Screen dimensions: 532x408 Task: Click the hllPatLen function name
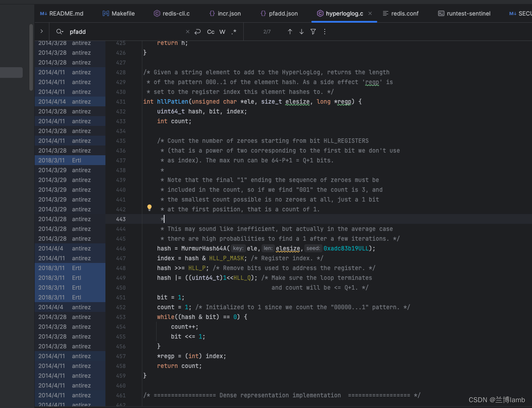[172, 101]
